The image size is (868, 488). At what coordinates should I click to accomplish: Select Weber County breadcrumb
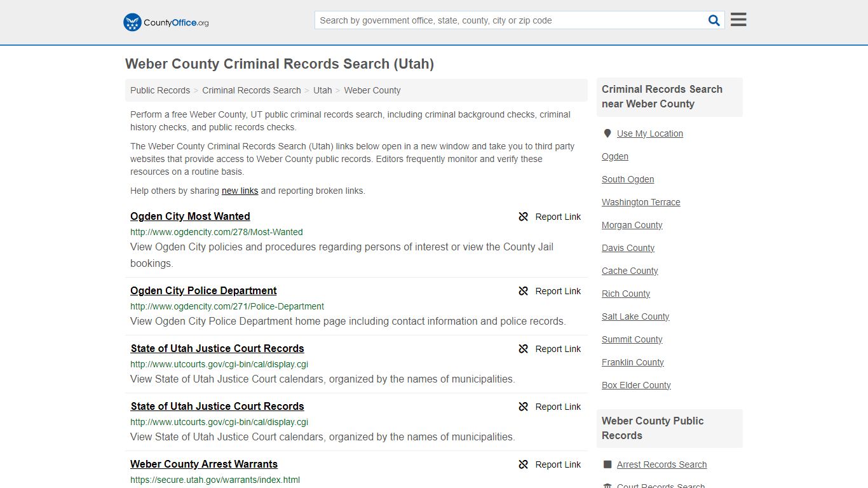tap(372, 90)
